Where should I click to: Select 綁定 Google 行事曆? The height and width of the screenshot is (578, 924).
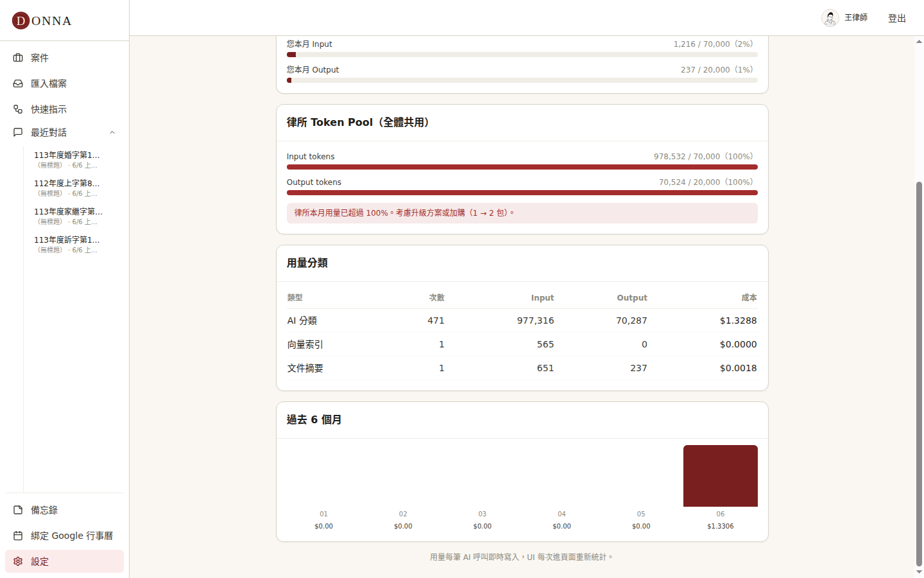pyautogui.click(x=64, y=536)
